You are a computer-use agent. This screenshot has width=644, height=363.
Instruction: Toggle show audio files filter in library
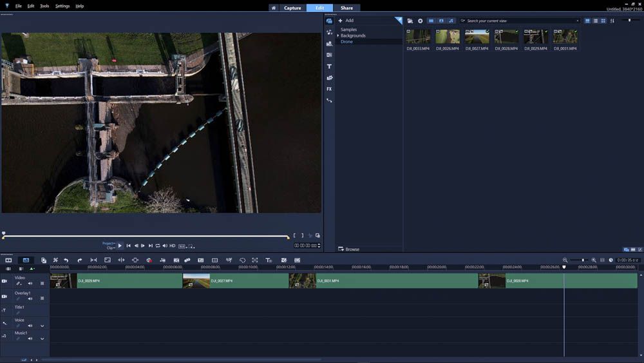[x=451, y=21]
